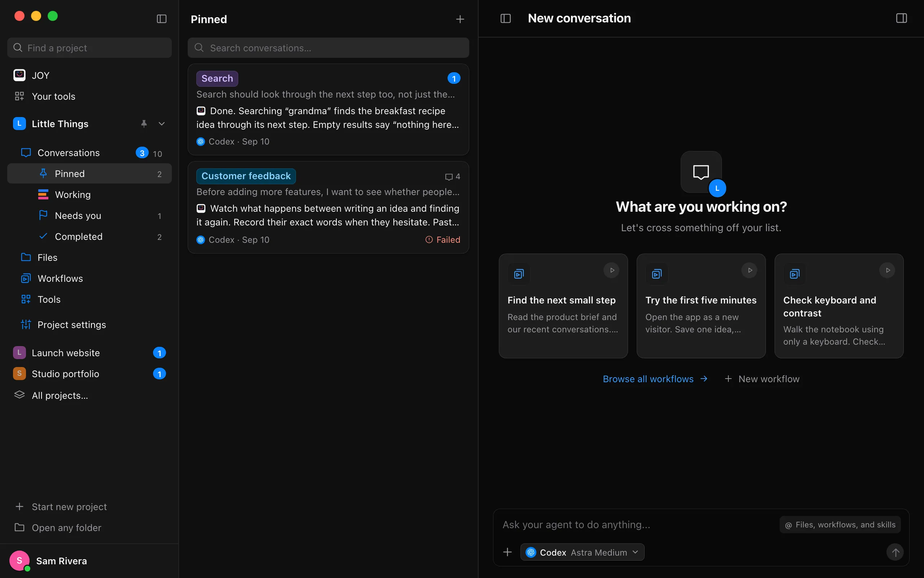Click the Failed status on Customer feedback

coord(443,240)
